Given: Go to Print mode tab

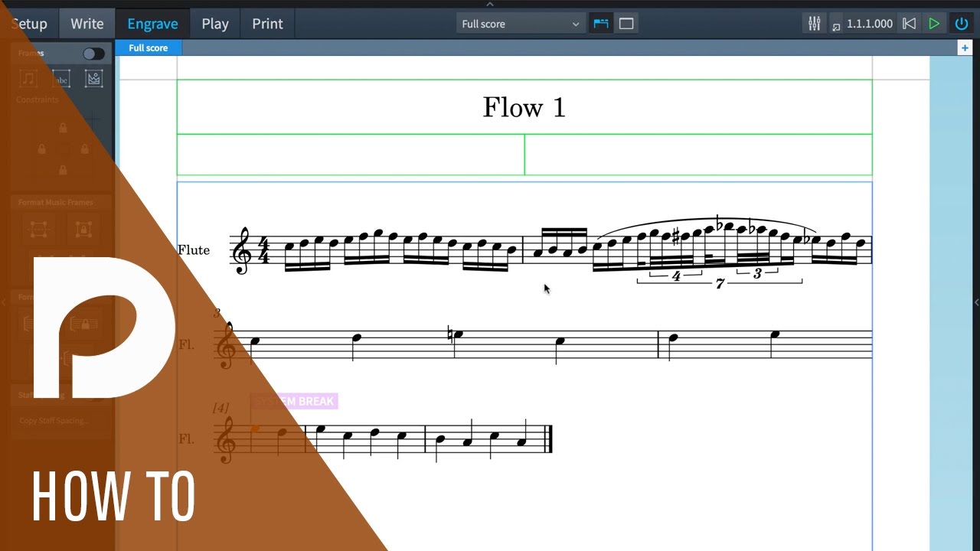Looking at the screenshot, I should [x=268, y=24].
